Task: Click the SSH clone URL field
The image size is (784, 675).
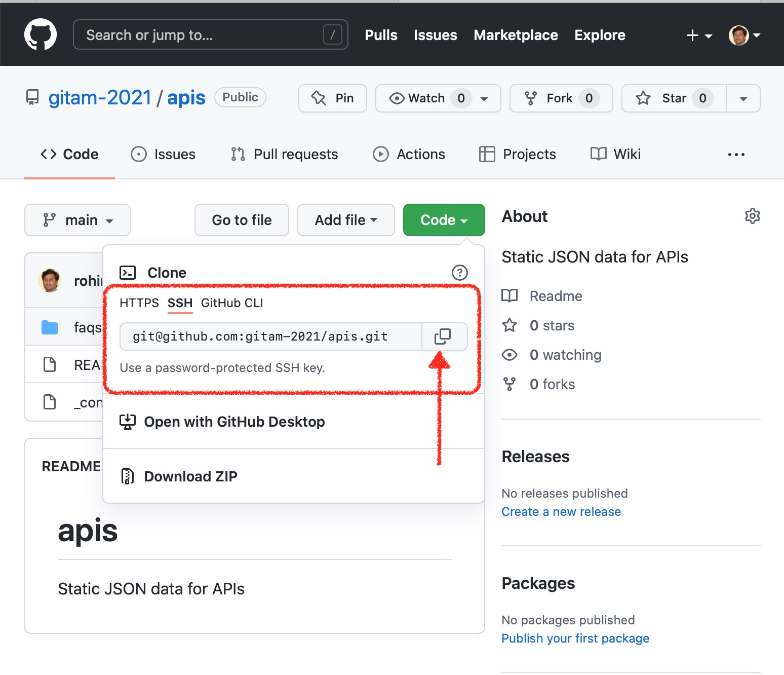Action: point(271,336)
